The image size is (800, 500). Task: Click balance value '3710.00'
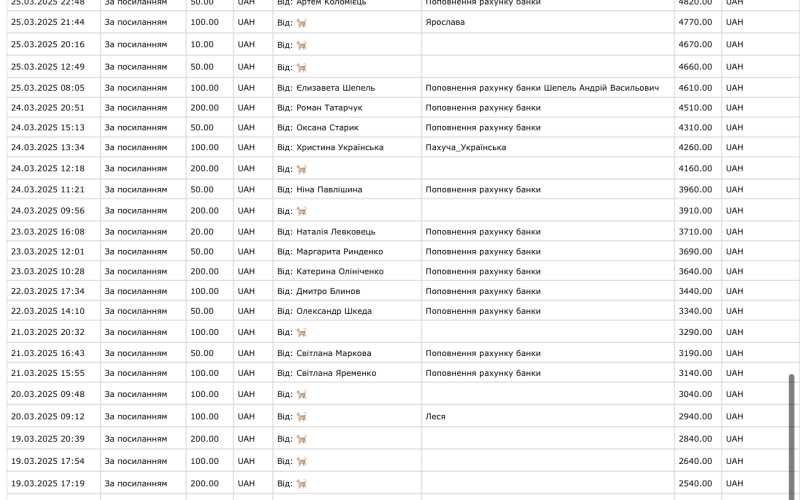(x=695, y=232)
